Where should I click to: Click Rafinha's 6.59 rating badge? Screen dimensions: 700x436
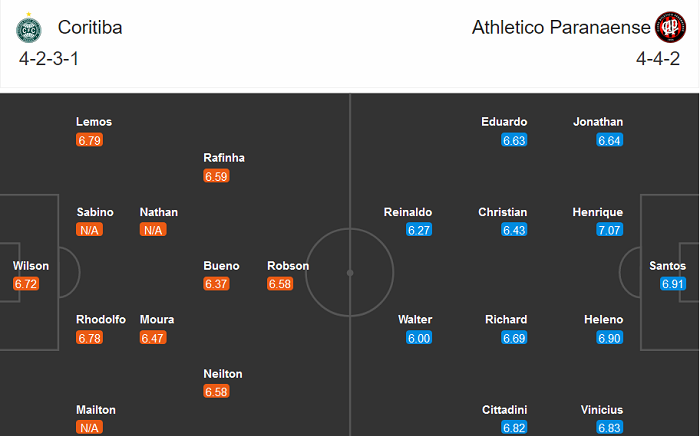[x=216, y=176]
